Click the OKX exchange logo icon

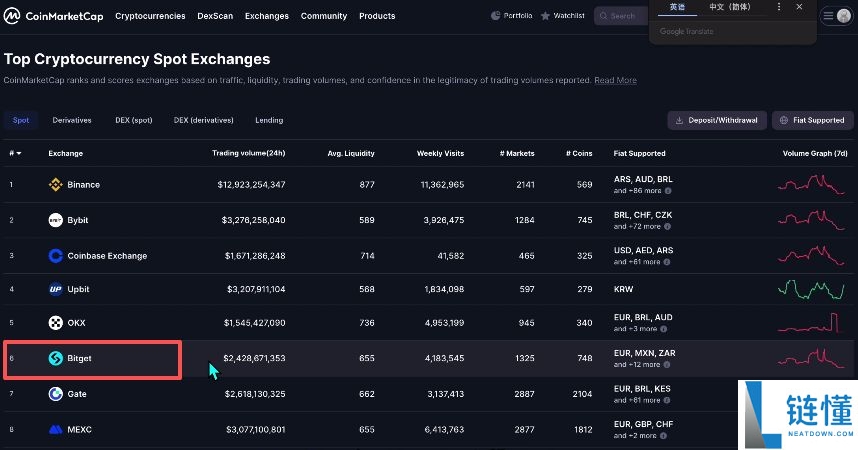(55, 323)
